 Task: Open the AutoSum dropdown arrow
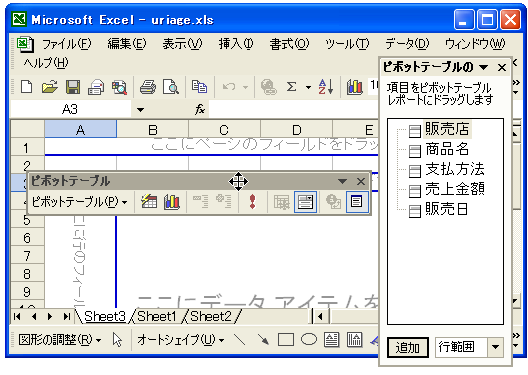point(308,88)
